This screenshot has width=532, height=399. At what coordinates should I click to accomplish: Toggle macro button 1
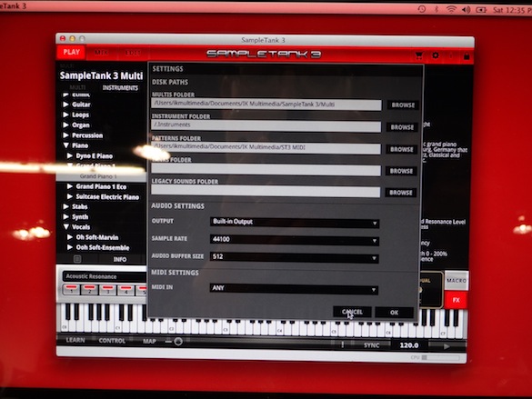pyautogui.click(x=72, y=290)
